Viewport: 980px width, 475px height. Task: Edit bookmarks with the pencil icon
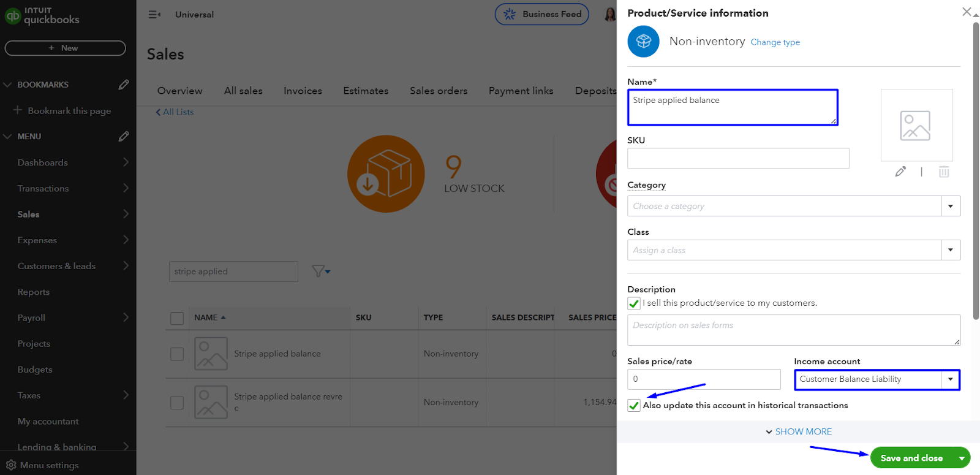tap(124, 85)
